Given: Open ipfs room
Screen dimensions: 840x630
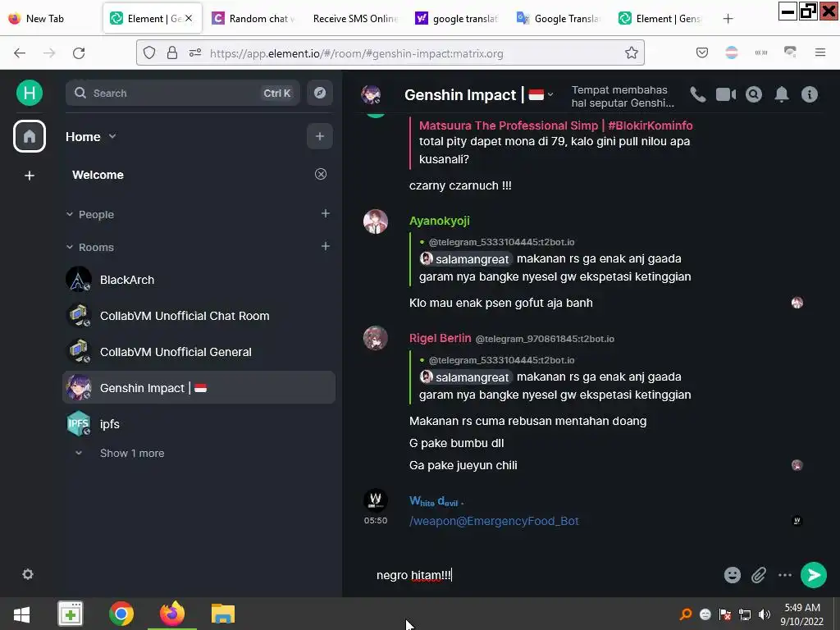Looking at the screenshot, I should (199, 424).
